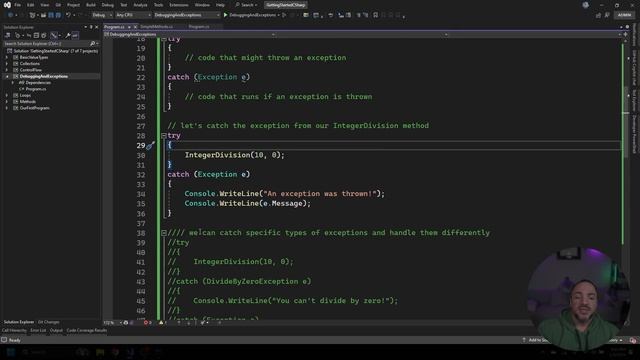
Task: Open the Project menu
Action: 73,5
